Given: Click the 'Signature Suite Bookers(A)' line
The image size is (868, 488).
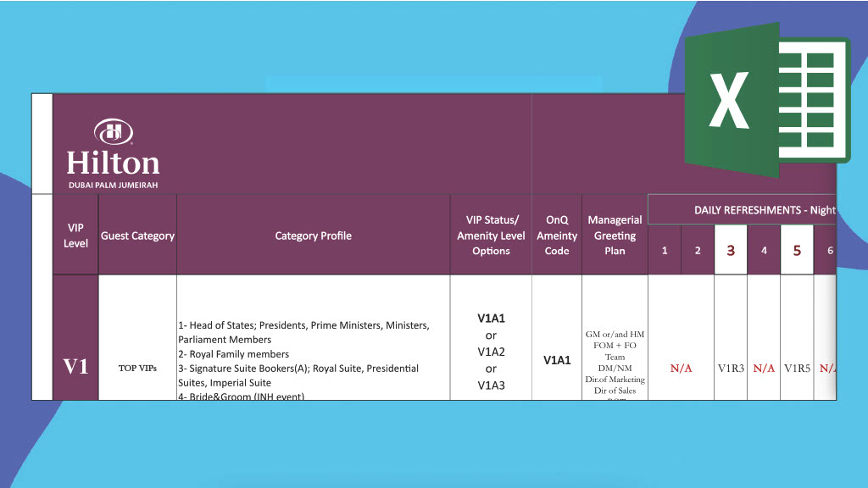Looking at the screenshot, I should [x=298, y=375].
